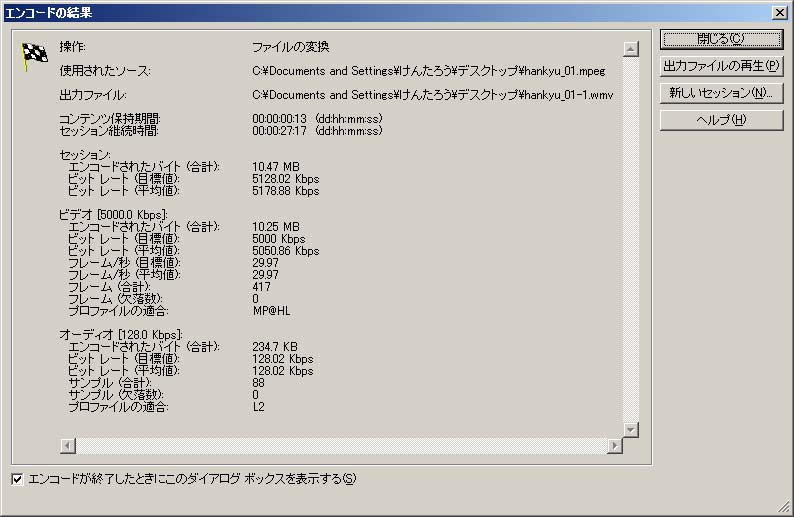Click the checkered flag icon
This screenshot has height=517, width=794.
[34, 56]
